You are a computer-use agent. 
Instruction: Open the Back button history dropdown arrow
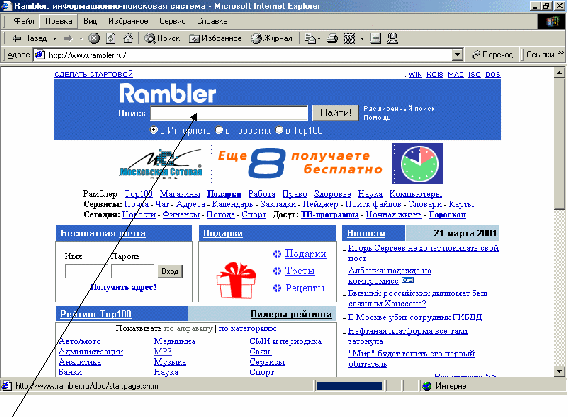(55, 38)
